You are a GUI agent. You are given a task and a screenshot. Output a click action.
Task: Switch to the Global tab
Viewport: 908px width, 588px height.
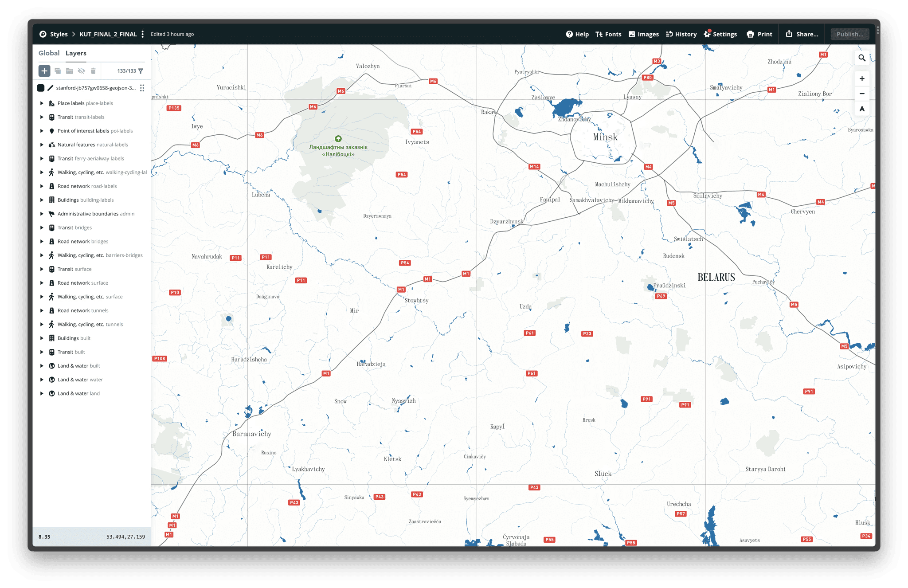click(x=49, y=53)
